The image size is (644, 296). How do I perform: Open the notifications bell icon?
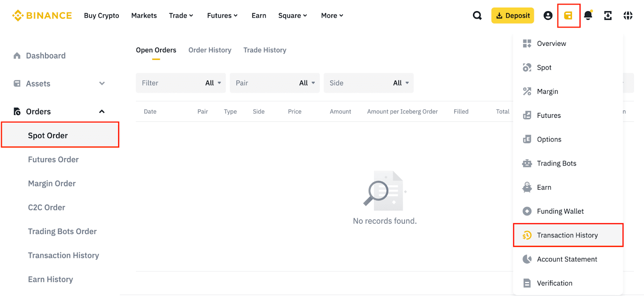click(x=588, y=16)
